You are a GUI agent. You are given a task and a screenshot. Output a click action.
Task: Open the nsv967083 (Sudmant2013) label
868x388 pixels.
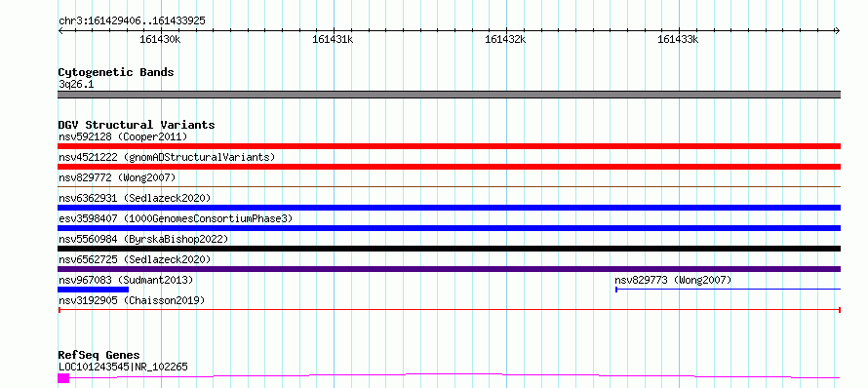pyautogui.click(x=126, y=281)
